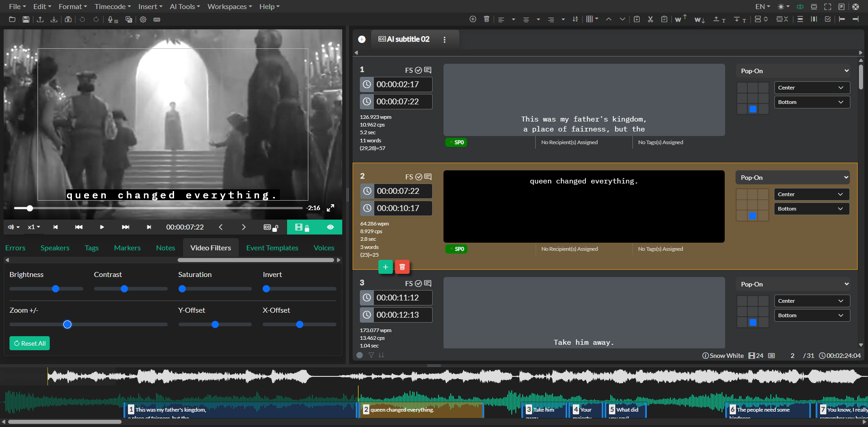The image size is (868, 427).
Task: Add new event with circled plus toolbar icon
Action: [473, 19]
